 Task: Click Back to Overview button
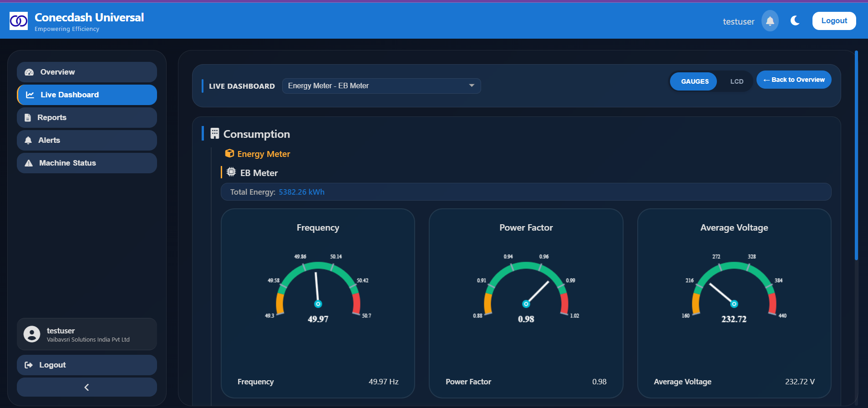click(794, 80)
